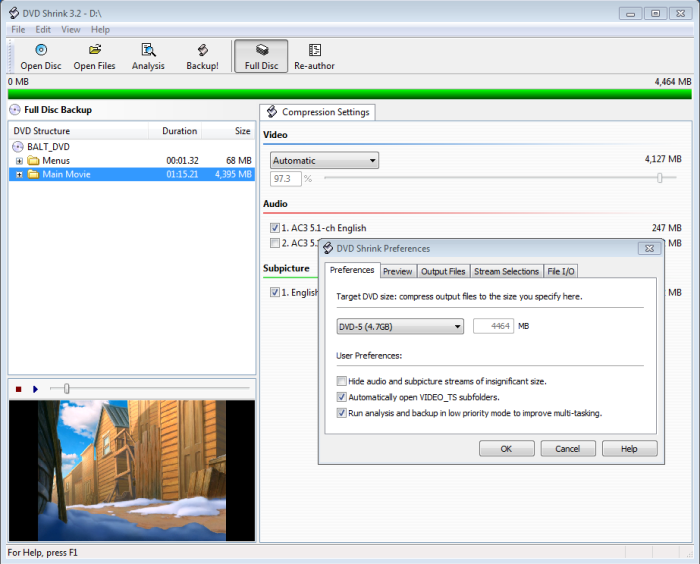Screen dimensions: 700x564
Task: Click the DVD Shrink title bar icon
Action: tap(14, 13)
